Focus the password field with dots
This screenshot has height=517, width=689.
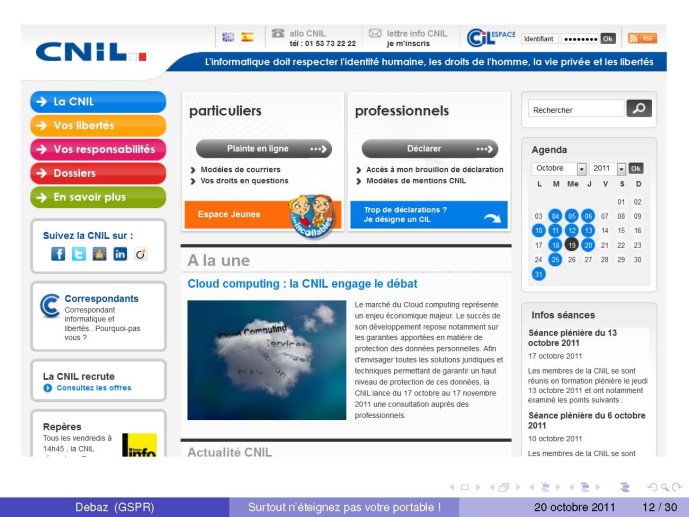580,39
